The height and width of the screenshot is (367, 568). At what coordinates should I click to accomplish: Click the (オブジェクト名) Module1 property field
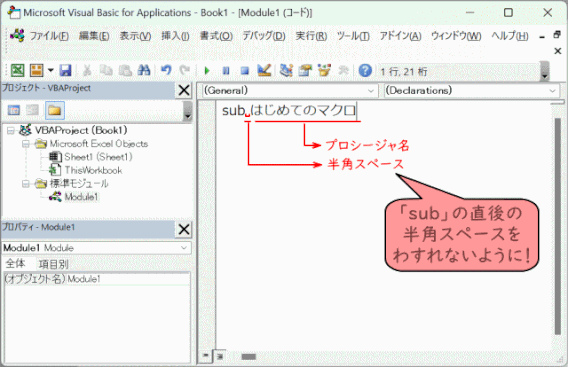click(96, 279)
